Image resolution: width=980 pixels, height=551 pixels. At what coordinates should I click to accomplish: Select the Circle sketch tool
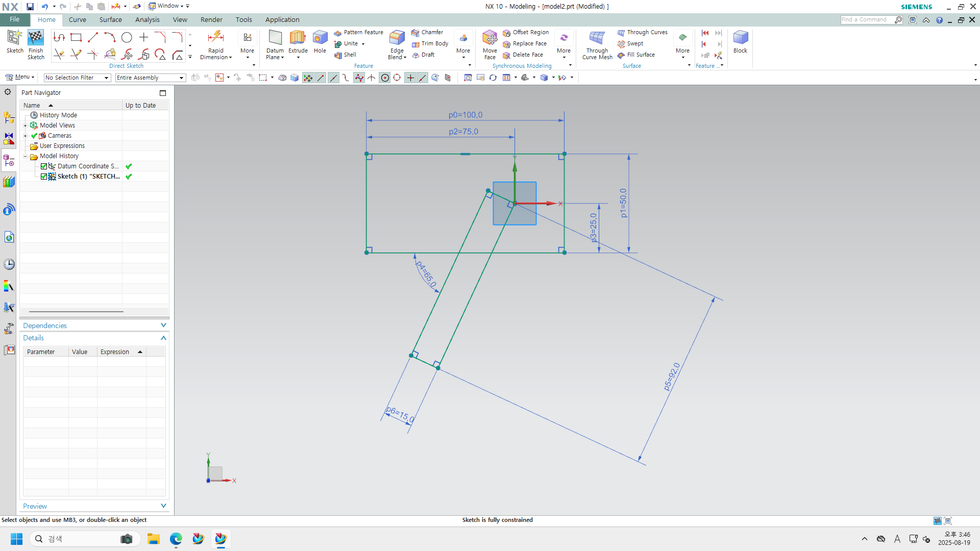[x=127, y=37]
